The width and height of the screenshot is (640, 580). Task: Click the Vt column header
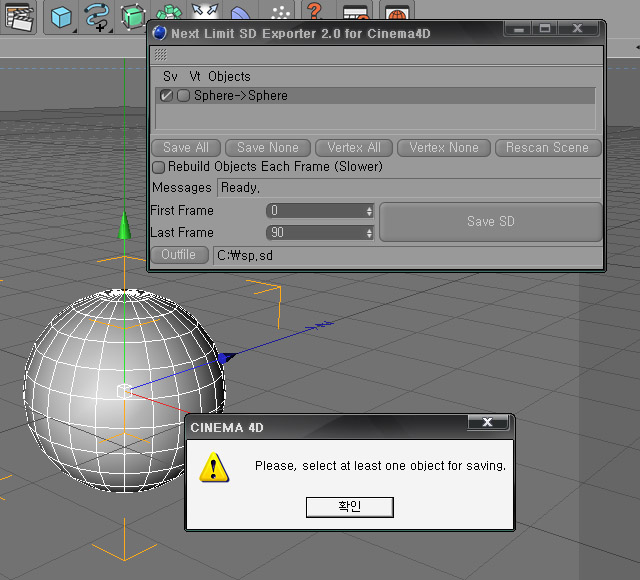point(195,76)
